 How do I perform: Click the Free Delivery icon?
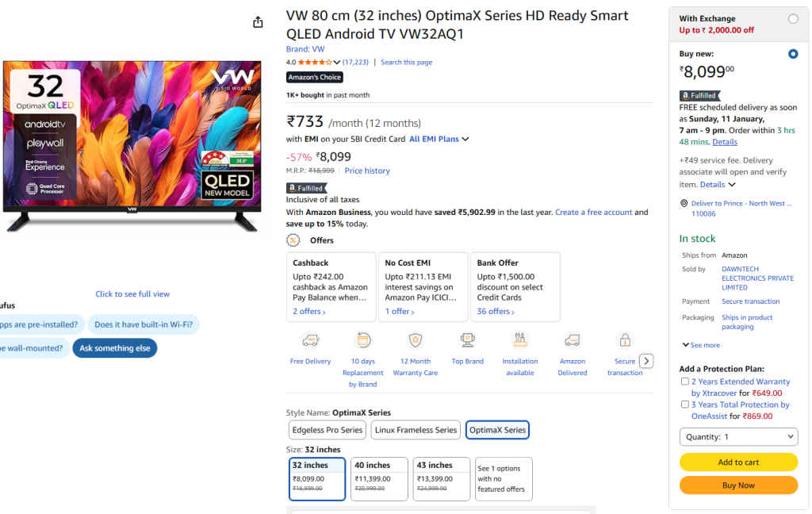pos(310,340)
